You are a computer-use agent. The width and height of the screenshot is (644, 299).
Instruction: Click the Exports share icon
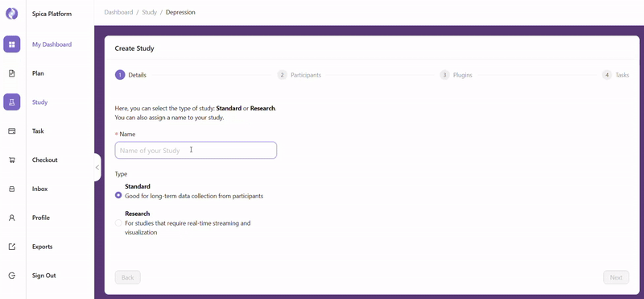12,247
